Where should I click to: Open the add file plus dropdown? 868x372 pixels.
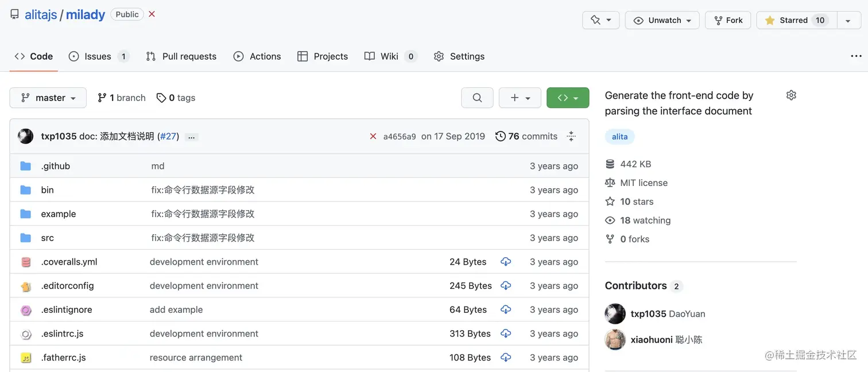click(520, 98)
